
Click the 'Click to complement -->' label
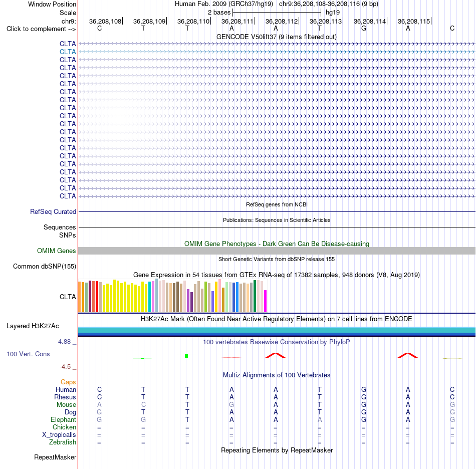click(41, 29)
